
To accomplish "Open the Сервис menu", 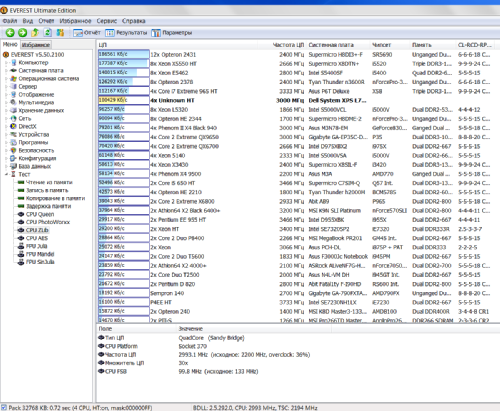I will pyautogui.click(x=107, y=21).
